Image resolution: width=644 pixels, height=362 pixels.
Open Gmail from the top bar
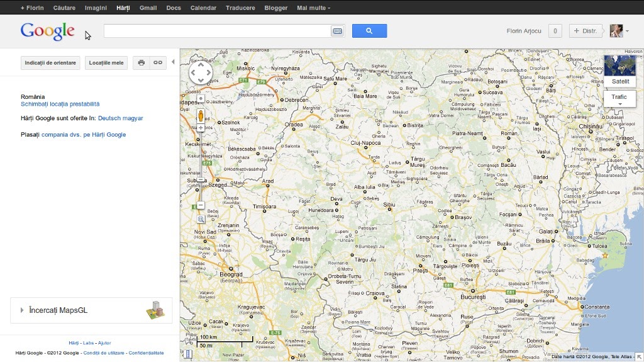pos(148,8)
